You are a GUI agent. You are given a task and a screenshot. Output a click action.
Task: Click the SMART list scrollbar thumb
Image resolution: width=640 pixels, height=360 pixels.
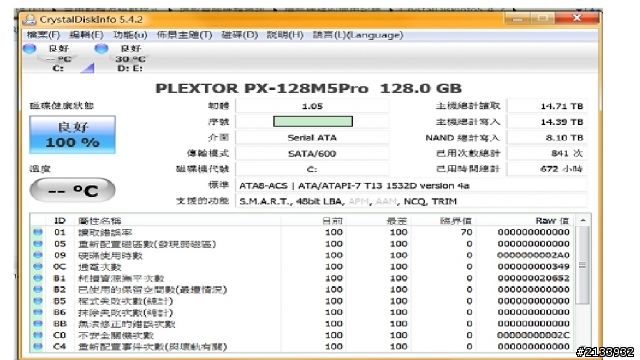(x=583, y=265)
